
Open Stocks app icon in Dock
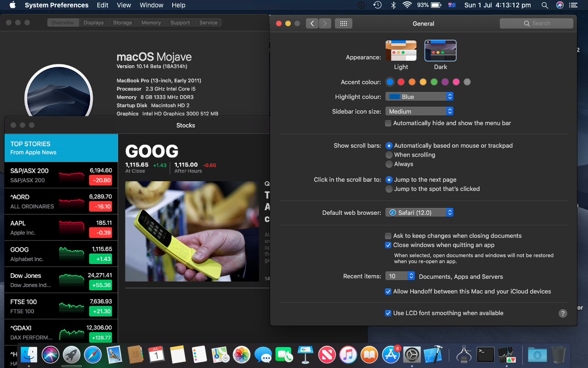tap(507, 355)
